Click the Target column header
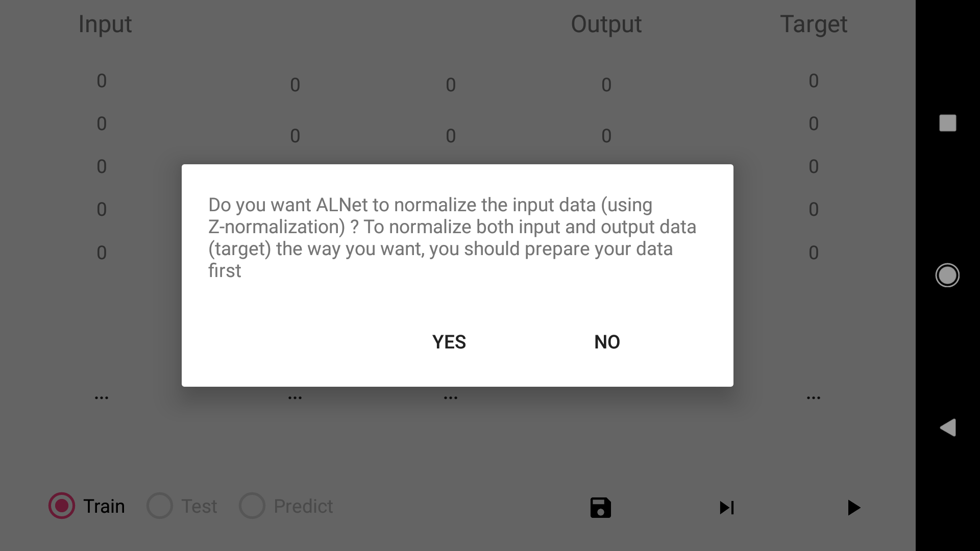980x551 pixels. click(814, 24)
